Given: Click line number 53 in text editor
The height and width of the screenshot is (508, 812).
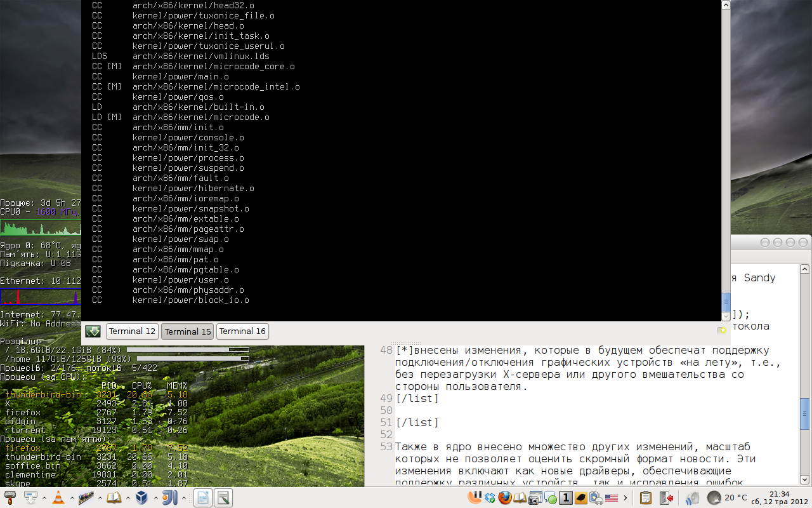Looking at the screenshot, I should click(386, 446).
